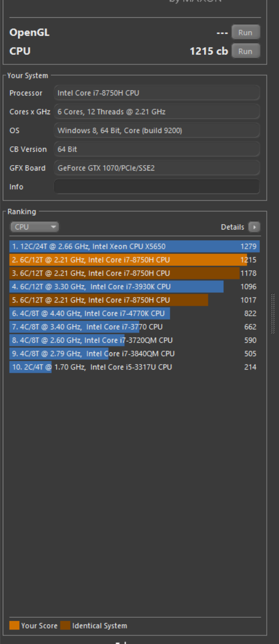This screenshot has height=644, width=279.
Task: Click the brown Identical System legend swatch
Action: 65,625
